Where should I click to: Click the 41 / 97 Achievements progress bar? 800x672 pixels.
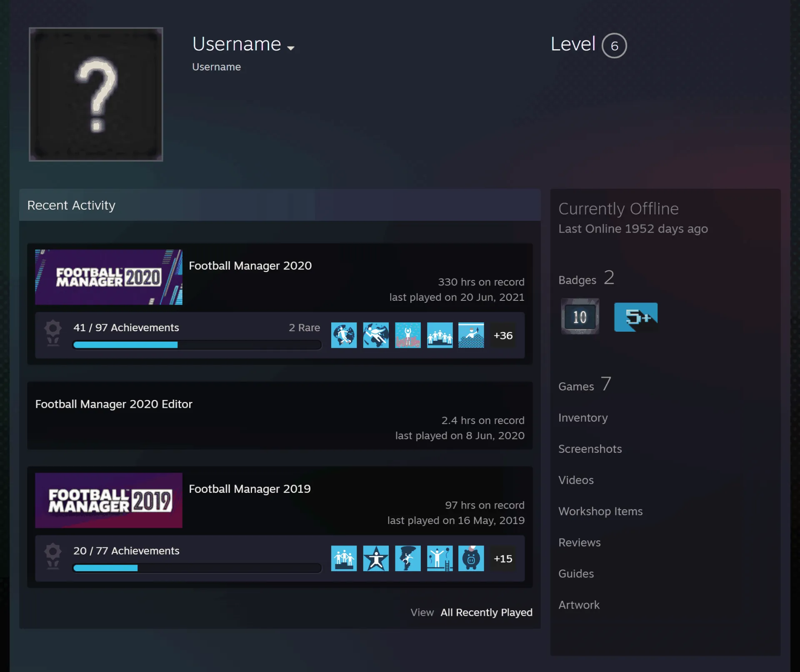pyautogui.click(x=197, y=345)
